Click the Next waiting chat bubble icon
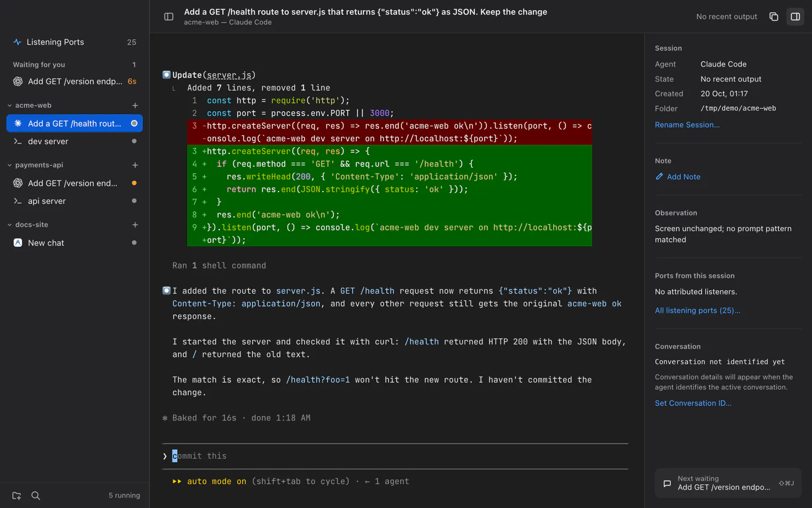812x508 pixels. click(667, 483)
